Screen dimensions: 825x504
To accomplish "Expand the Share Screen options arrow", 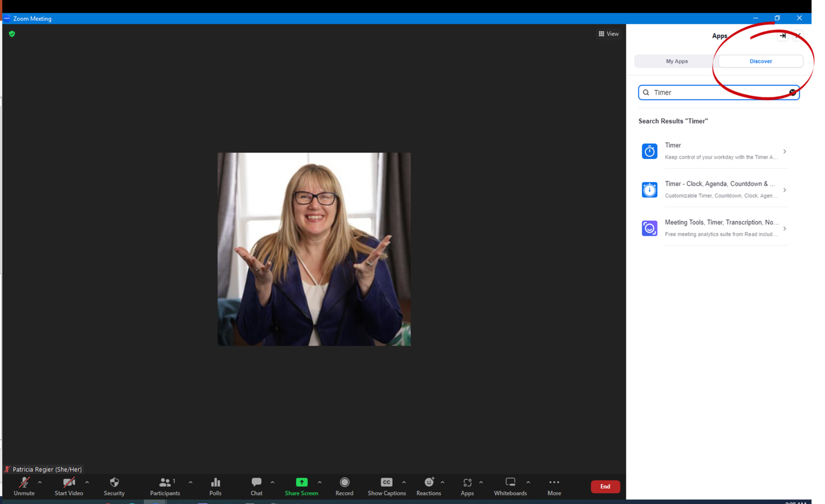I will tap(319, 482).
